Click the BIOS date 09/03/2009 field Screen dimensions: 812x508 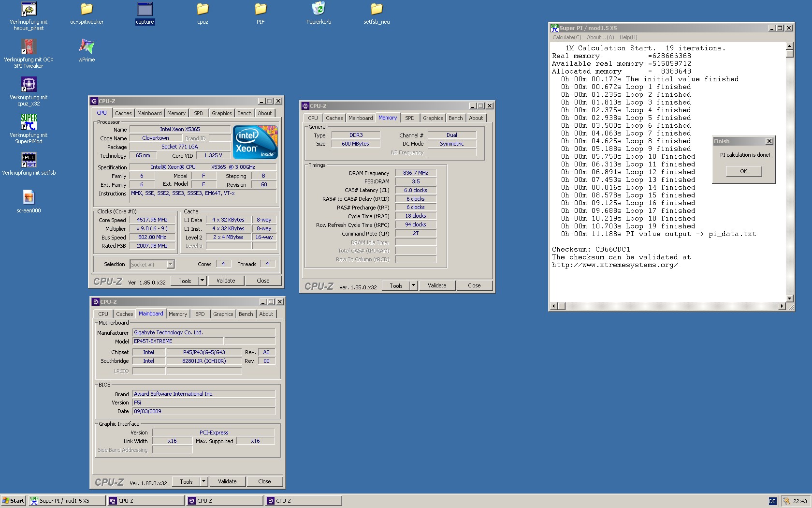(203, 411)
